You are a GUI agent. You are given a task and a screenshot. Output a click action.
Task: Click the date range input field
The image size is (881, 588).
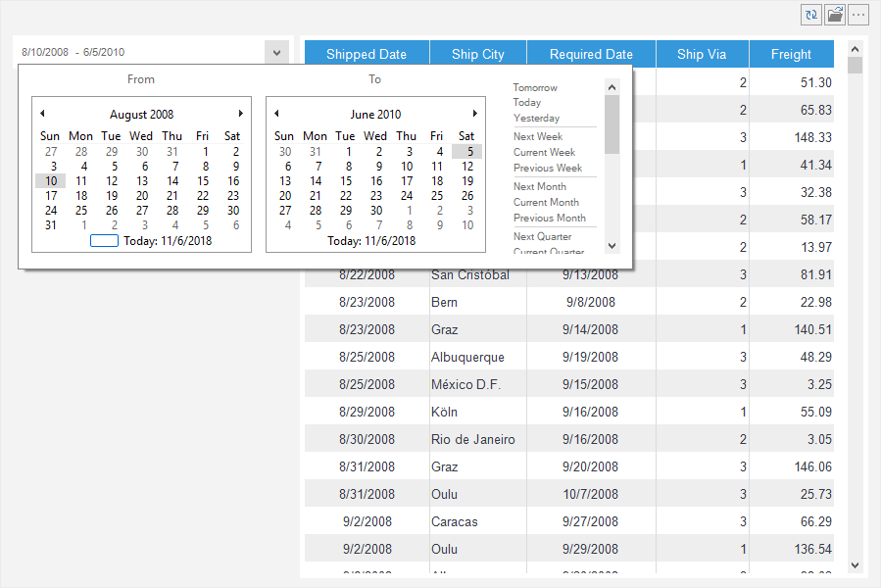pyautogui.click(x=137, y=52)
